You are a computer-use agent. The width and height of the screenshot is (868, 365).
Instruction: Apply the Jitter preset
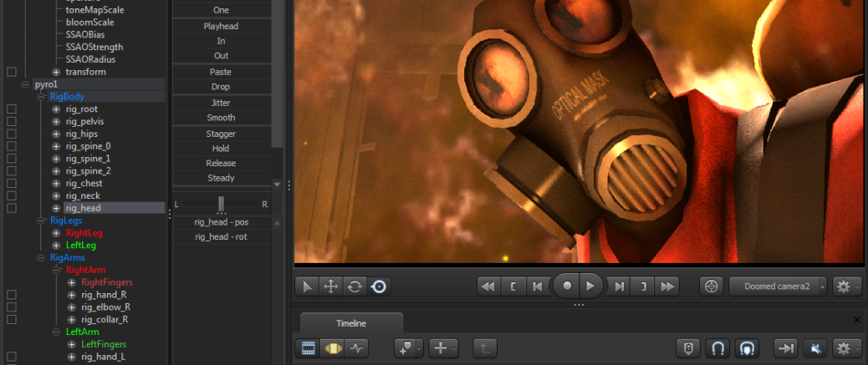222,103
